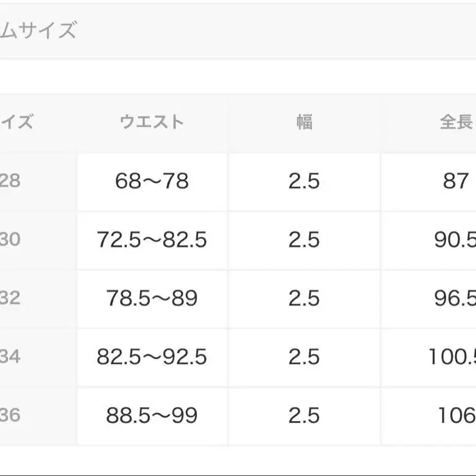
Task: Select the 2.5 width cell for size 36
Action: point(304,415)
